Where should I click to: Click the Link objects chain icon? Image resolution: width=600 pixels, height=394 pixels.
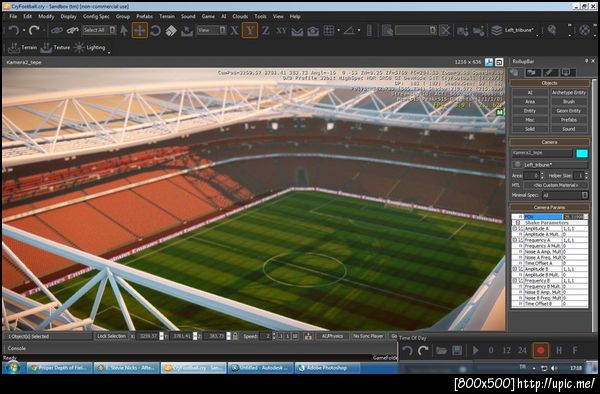57,30
